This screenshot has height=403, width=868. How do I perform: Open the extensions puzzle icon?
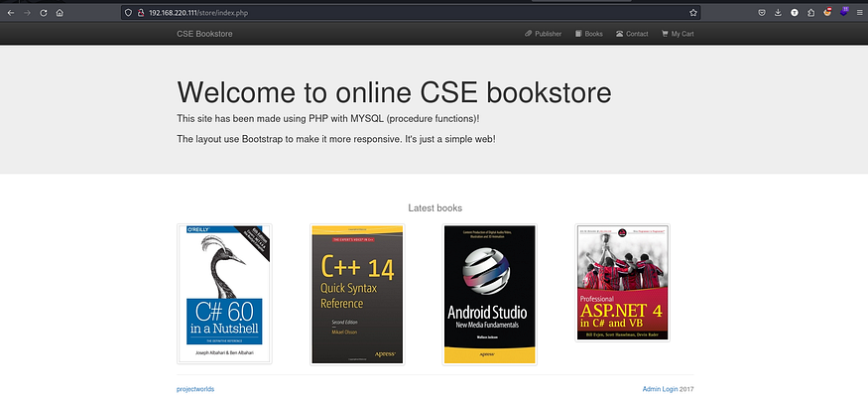811,13
